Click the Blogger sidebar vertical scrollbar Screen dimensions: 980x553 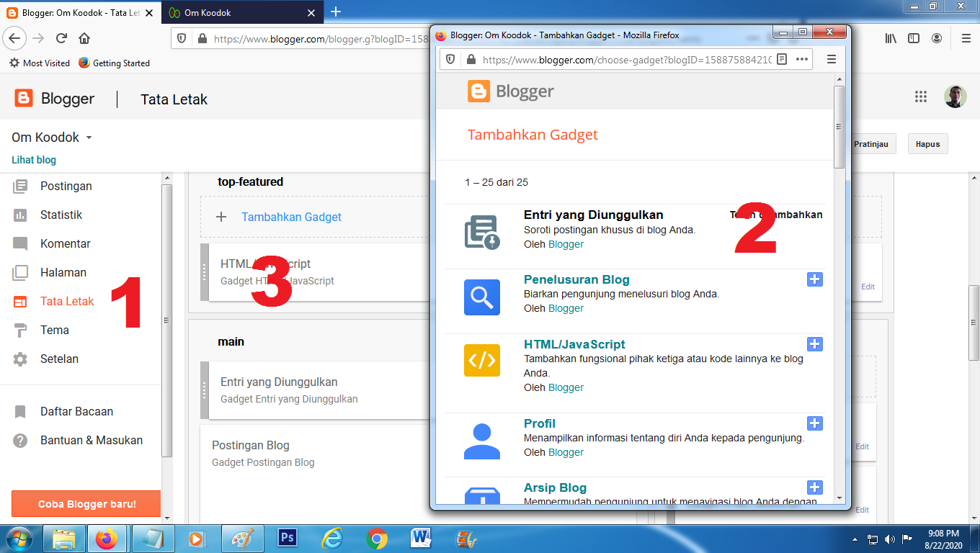(166, 320)
